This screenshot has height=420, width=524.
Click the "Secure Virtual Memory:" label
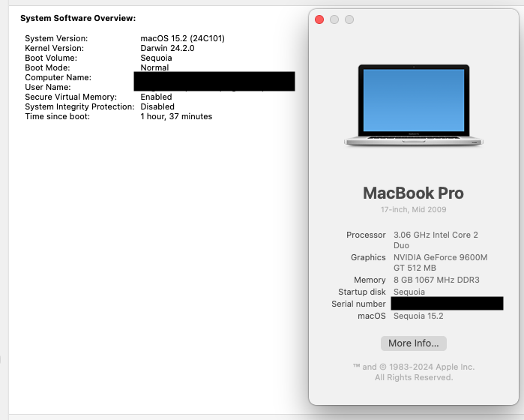coord(71,97)
